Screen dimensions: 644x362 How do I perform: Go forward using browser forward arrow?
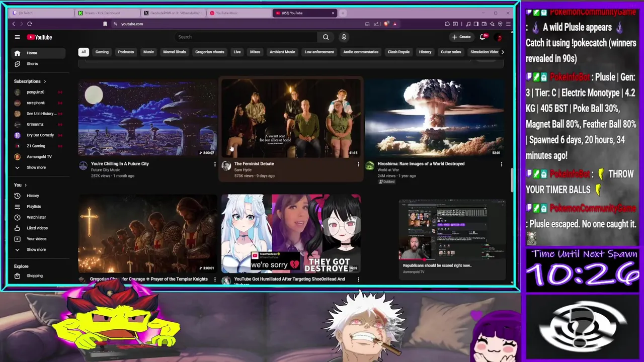21,24
